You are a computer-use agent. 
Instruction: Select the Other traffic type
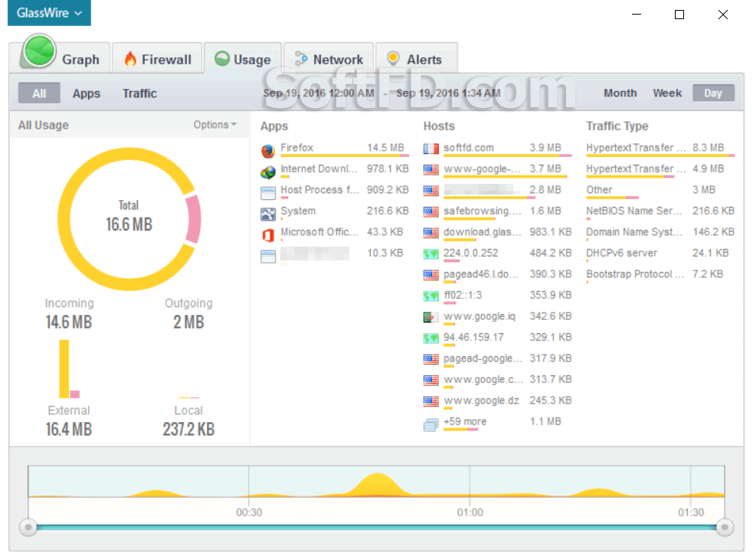(660, 191)
